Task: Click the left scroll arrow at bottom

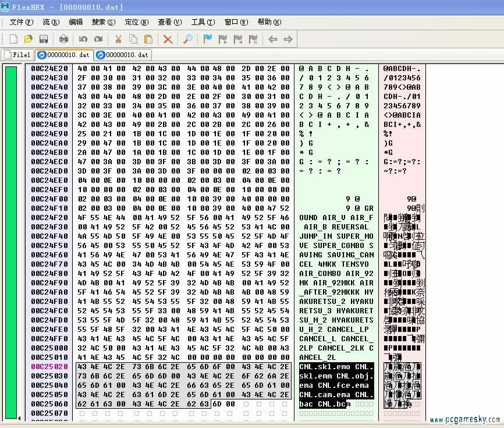Action: (x=19, y=418)
